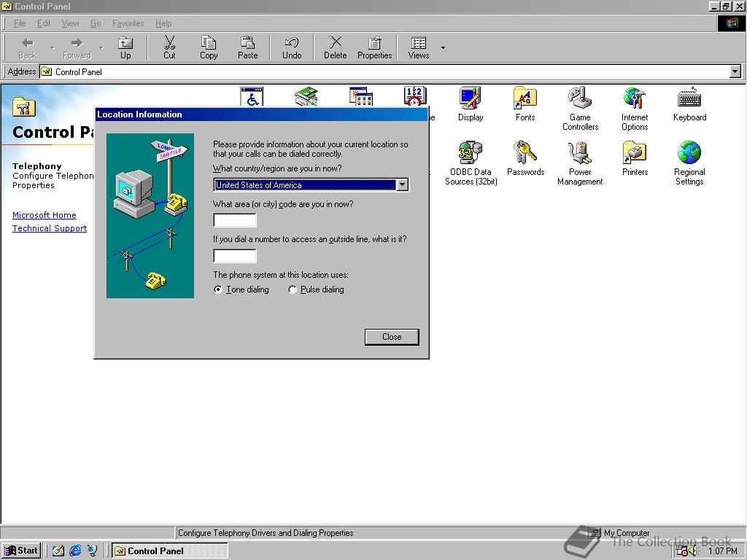The image size is (747, 560).
Task: Open Game Controllers icon
Action: tap(580, 109)
